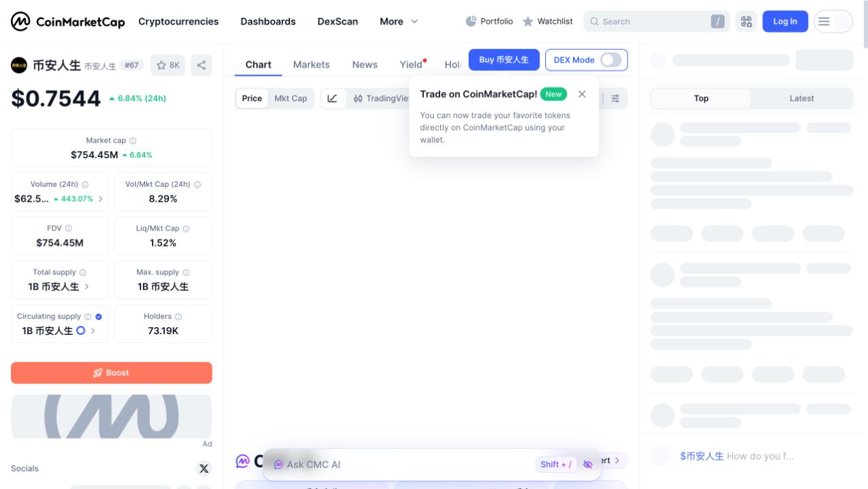Select the line chart icon
The height and width of the screenshot is (489, 868).
pyautogui.click(x=332, y=98)
